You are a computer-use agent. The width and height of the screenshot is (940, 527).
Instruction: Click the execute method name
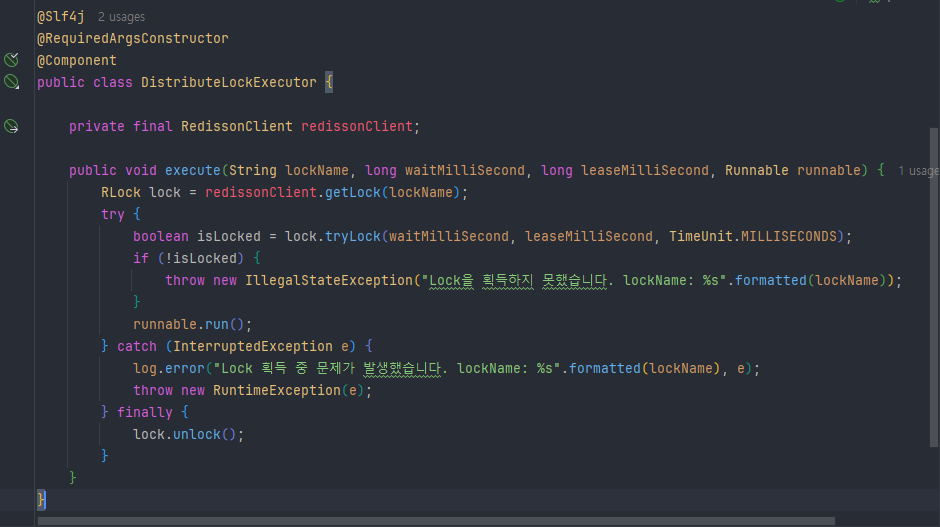[192, 170]
